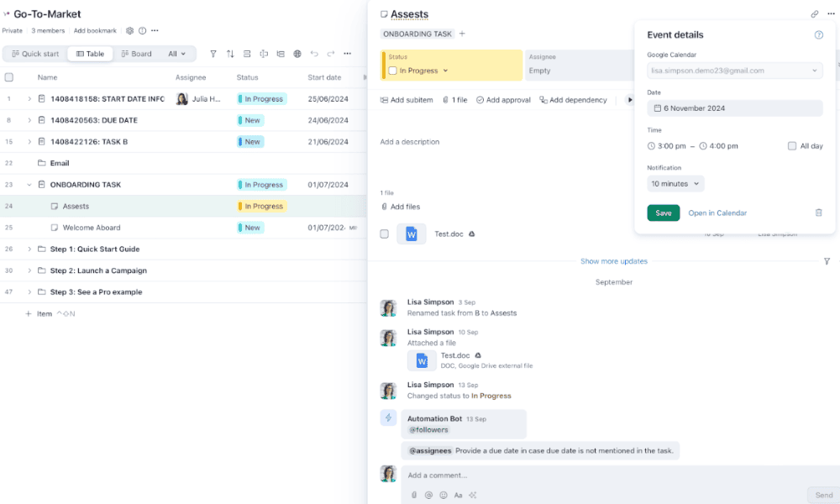This screenshot has height=504, width=840.
Task: Enable the All day checkbox
Action: 792,146
